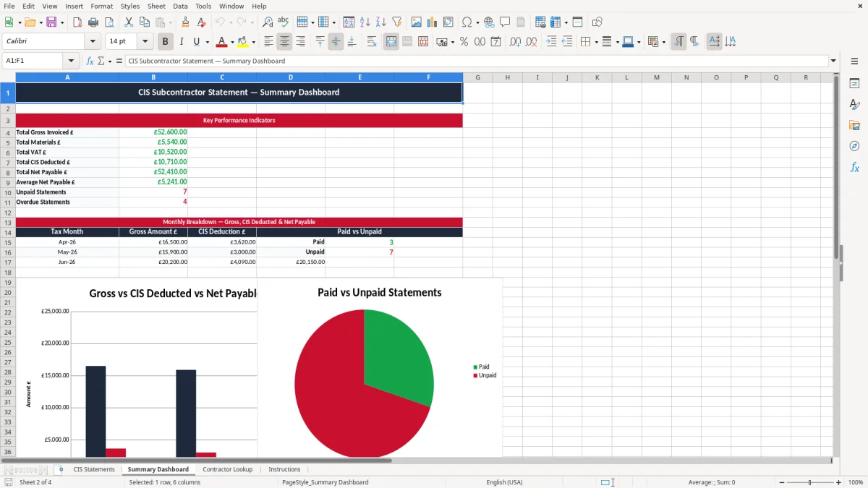Open the Paste options dropdown arrow
Image resolution: width=868 pixels, height=488 pixels.
[171, 22]
